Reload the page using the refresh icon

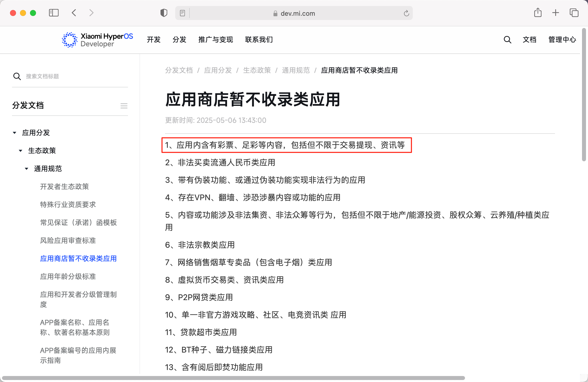click(x=406, y=13)
